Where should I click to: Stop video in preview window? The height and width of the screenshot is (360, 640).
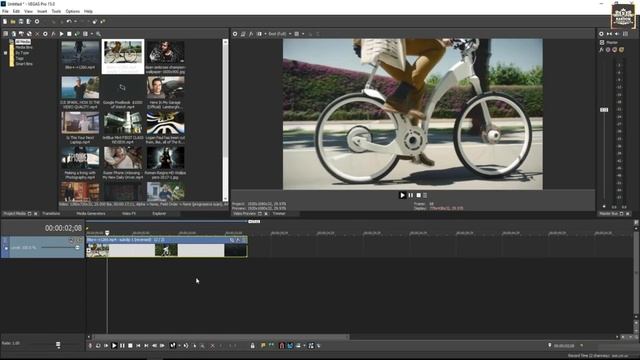418,196
